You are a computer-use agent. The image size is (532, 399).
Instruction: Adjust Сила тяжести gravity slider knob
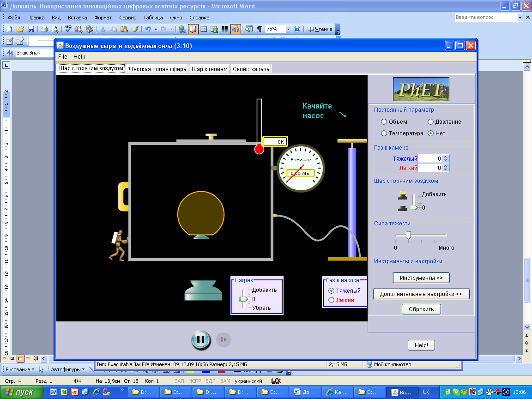tap(409, 235)
